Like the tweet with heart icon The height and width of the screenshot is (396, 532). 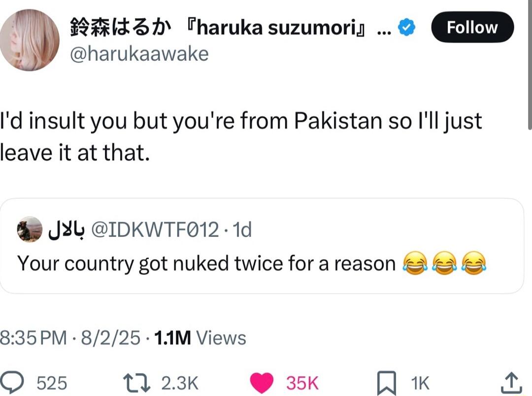[x=262, y=383]
